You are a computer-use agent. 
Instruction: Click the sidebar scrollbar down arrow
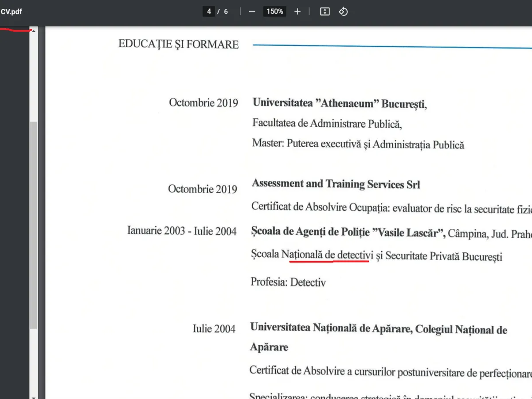tap(34, 395)
